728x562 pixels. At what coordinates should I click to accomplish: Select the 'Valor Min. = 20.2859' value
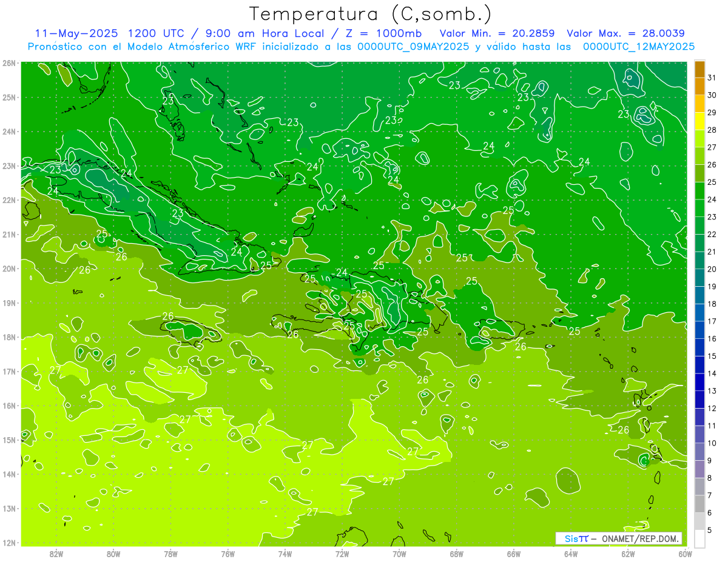point(498,33)
